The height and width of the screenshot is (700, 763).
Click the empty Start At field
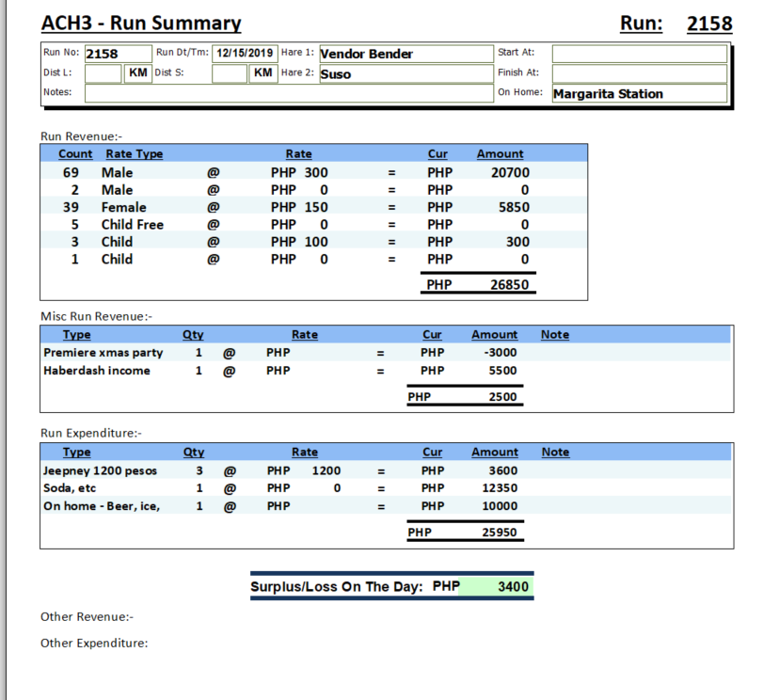pyautogui.click(x=638, y=54)
